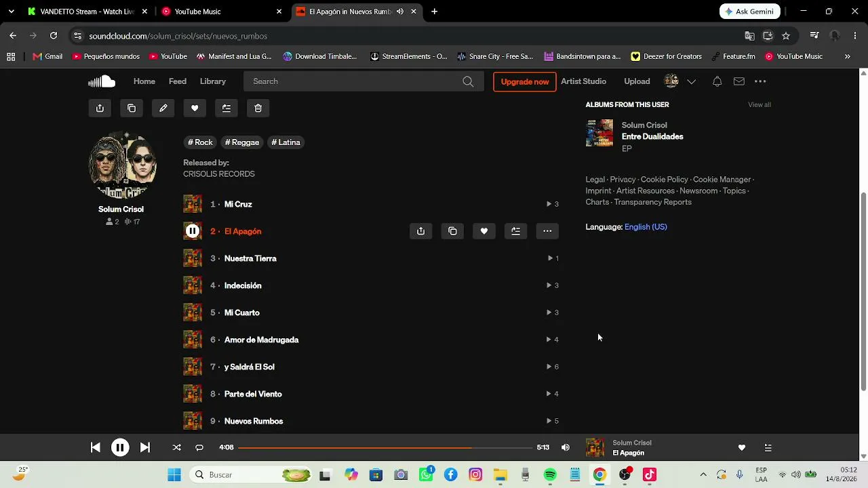Image resolution: width=868 pixels, height=488 pixels.
Task: Play the track Amor de Madrugada
Action: [x=261, y=340]
